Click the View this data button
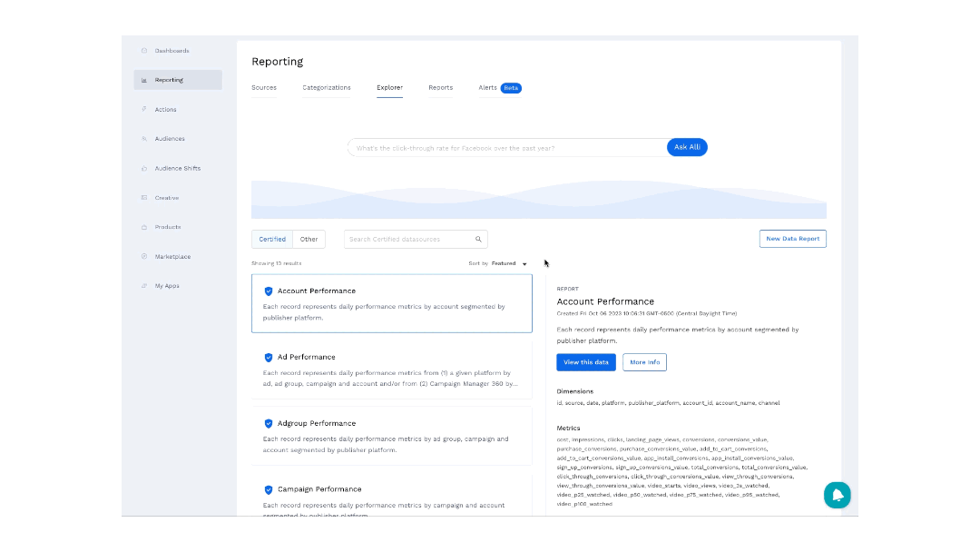This screenshot has width=980, height=552. click(586, 362)
